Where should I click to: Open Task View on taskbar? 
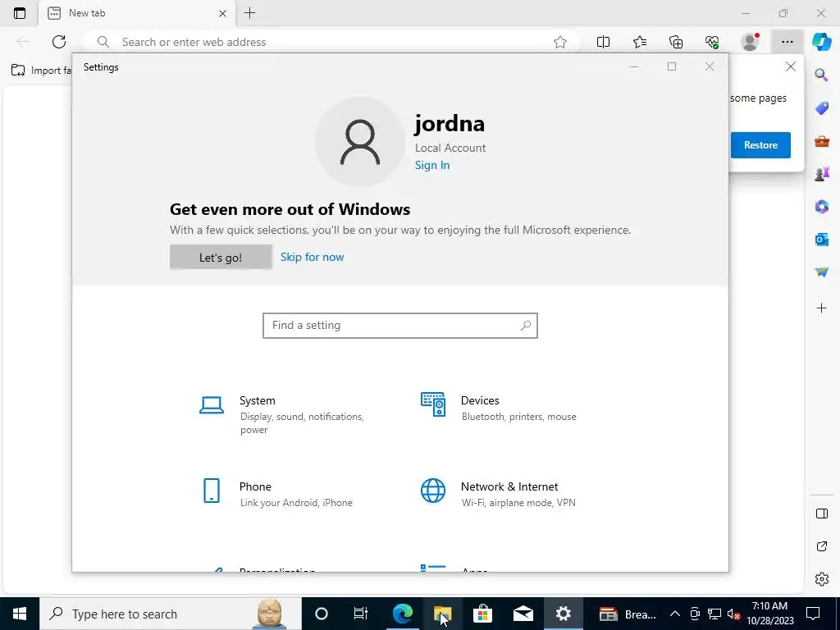(x=361, y=614)
